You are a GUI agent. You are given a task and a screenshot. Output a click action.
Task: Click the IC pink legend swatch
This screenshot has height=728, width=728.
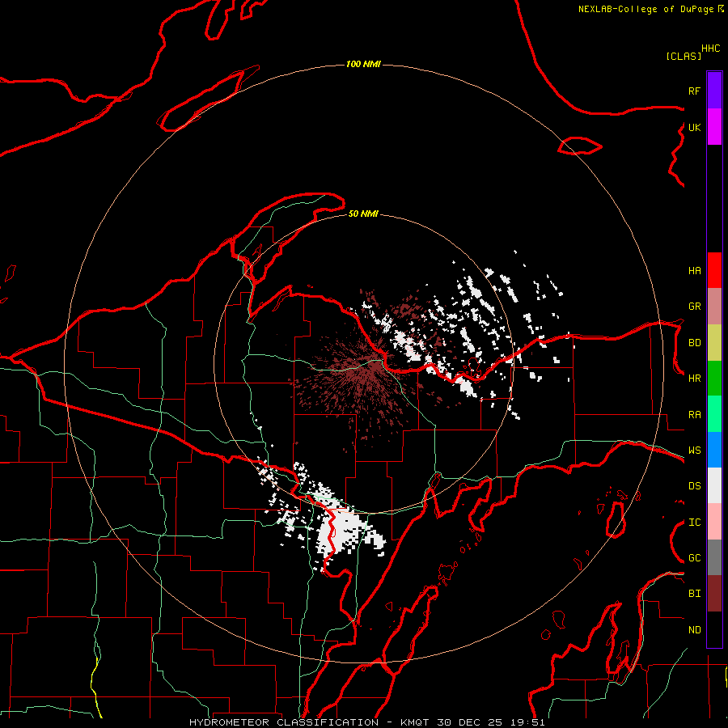click(714, 522)
